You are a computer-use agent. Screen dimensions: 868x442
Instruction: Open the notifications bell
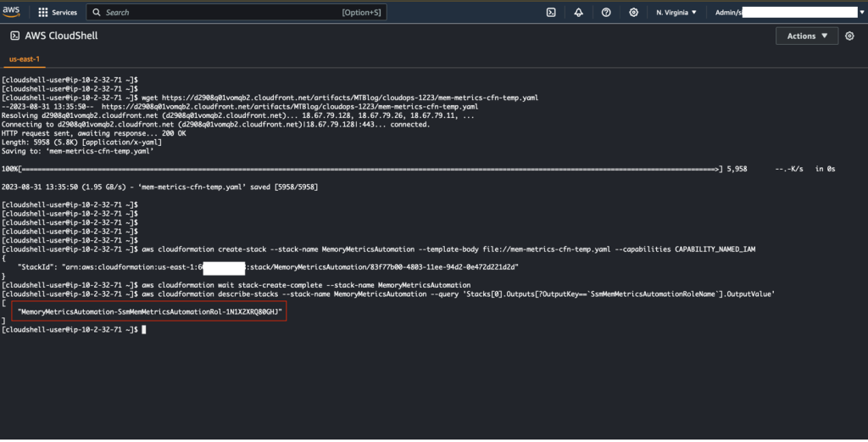[578, 12]
